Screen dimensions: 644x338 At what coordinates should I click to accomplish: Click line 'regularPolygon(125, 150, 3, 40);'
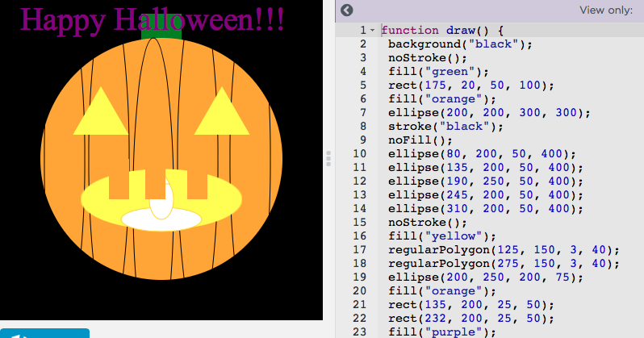pyautogui.click(x=504, y=250)
